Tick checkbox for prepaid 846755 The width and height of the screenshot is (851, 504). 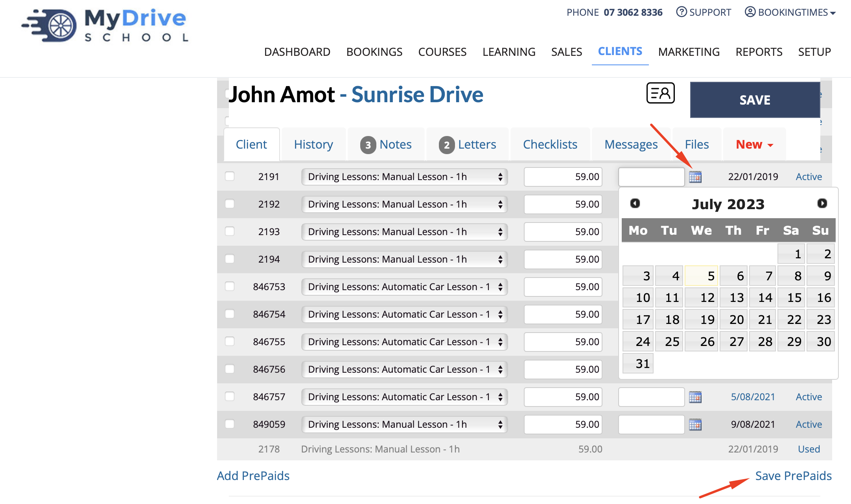tap(230, 341)
